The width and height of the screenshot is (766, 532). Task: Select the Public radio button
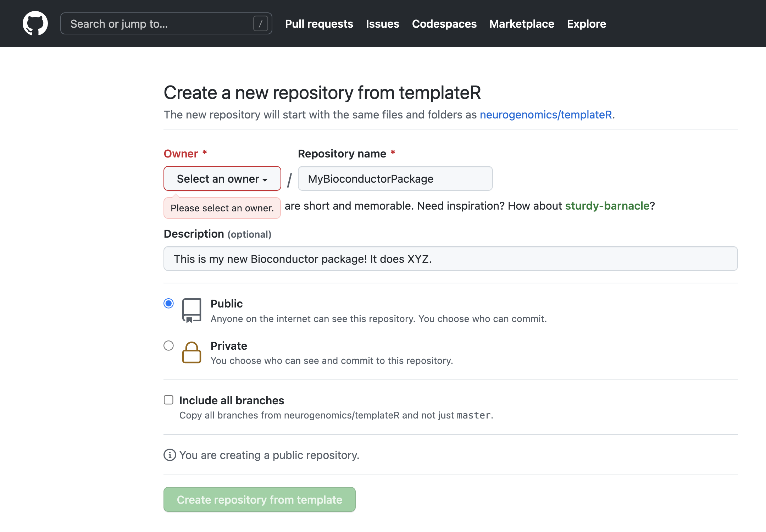click(168, 304)
